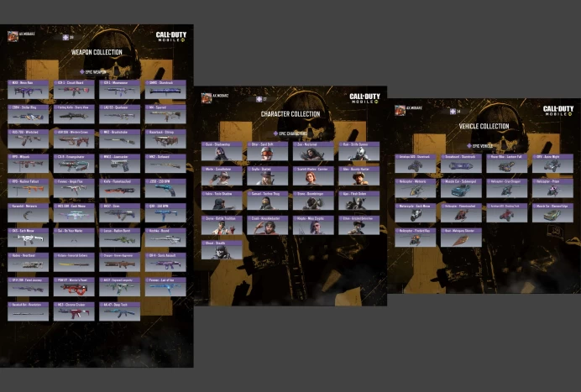
Task: Open the Zoe Nocturnal character card
Action: click(x=313, y=151)
